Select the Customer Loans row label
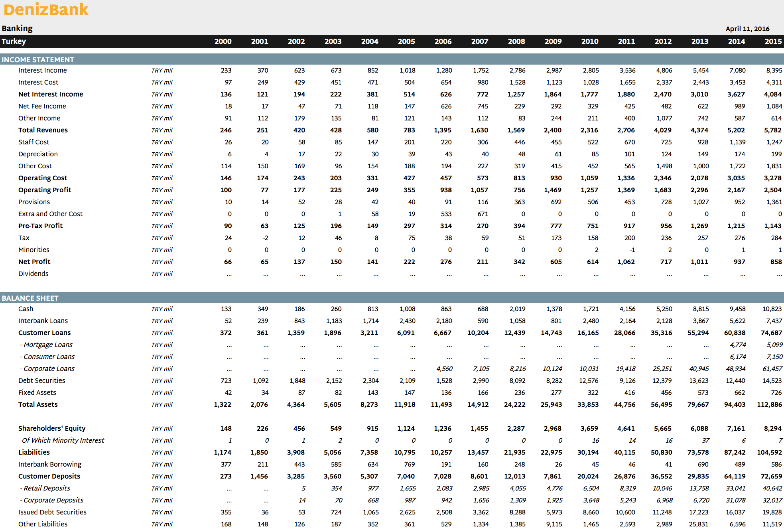This screenshot has width=784, height=532. [45, 333]
